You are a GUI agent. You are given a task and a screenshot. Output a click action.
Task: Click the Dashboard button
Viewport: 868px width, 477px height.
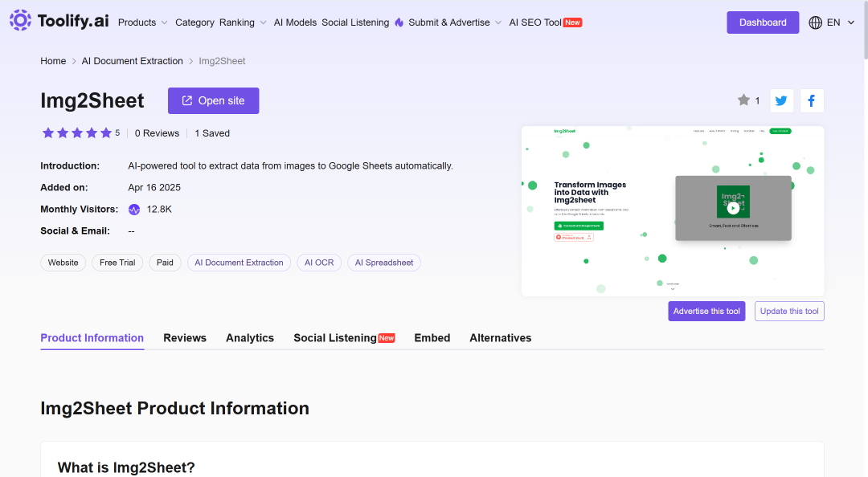click(763, 22)
